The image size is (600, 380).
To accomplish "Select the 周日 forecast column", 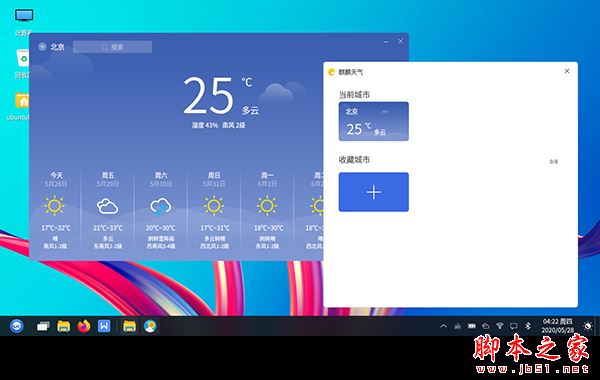I will [x=214, y=210].
